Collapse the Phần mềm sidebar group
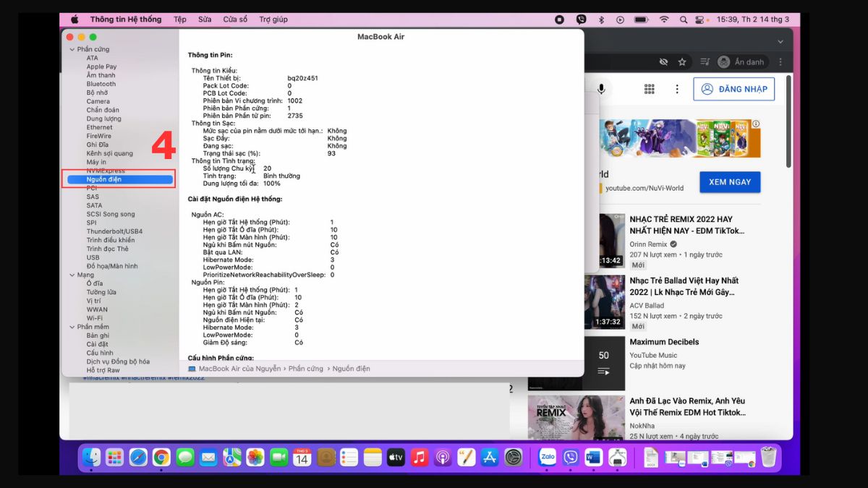This screenshot has width=868, height=488. pos(72,327)
